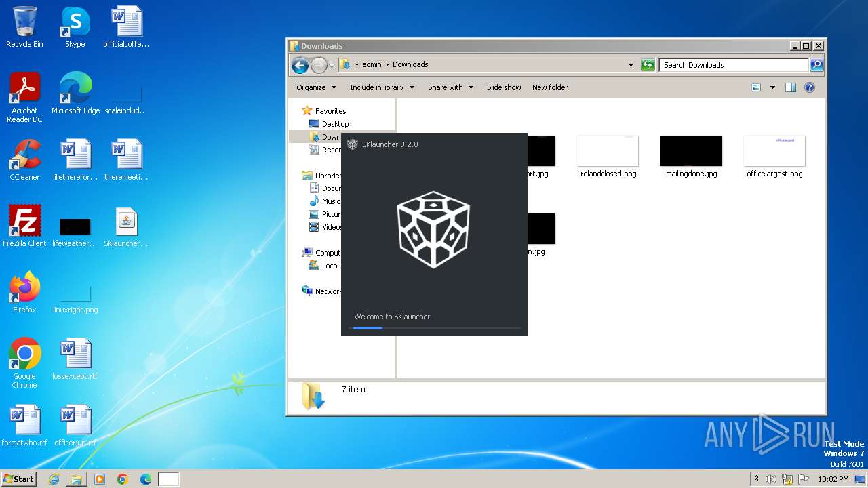The height and width of the screenshot is (488, 868).
Task: Click admin in address breadcrumb
Action: coord(372,65)
